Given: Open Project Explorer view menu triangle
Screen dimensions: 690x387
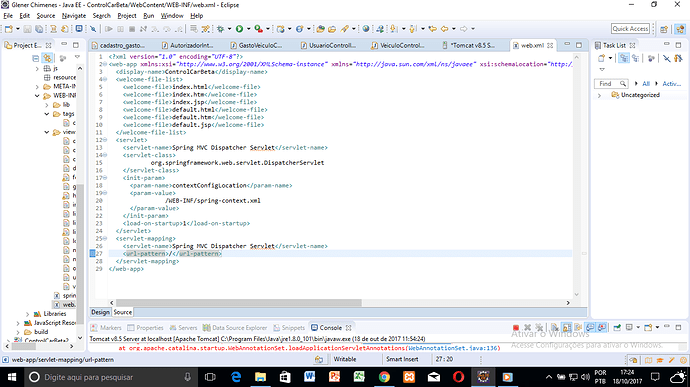Looking at the screenshot, I should click(x=77, y=58).
